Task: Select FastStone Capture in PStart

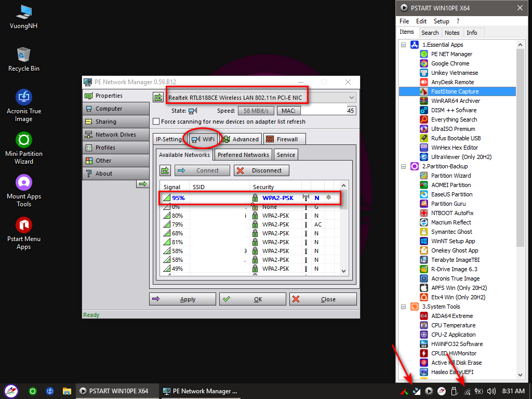Action: 457,91
